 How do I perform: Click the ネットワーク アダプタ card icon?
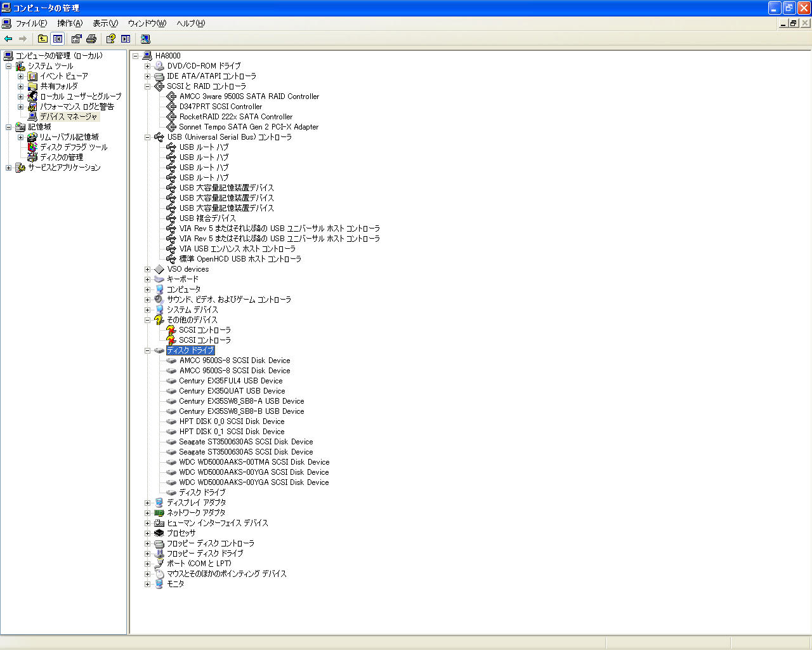tap(159, 513)
